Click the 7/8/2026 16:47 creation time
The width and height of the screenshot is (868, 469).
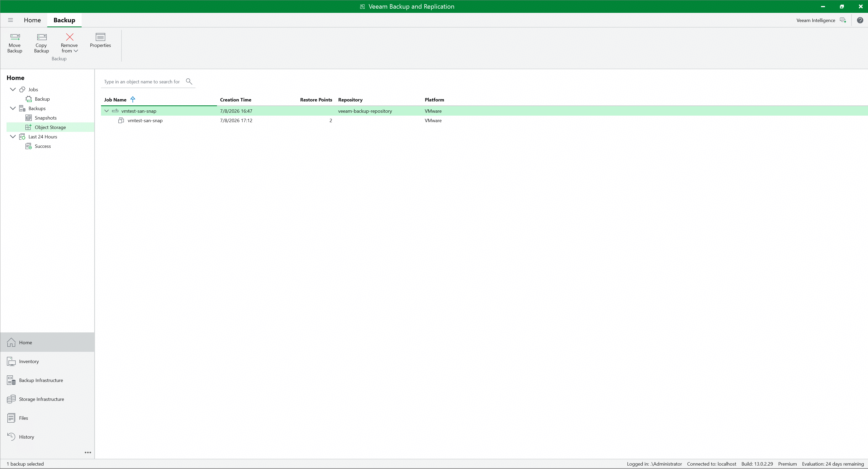click(x=236, y=111)
